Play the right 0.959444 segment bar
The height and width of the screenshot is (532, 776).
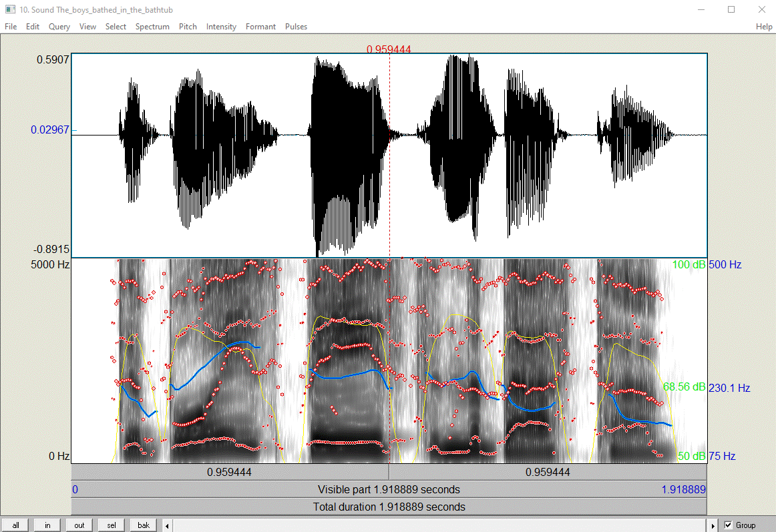[548, 472]
